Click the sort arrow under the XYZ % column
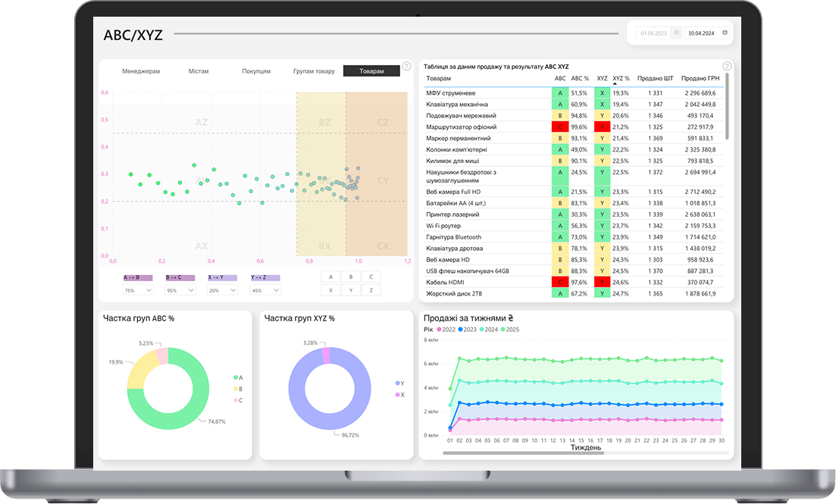836x504 pixels. 615,84
